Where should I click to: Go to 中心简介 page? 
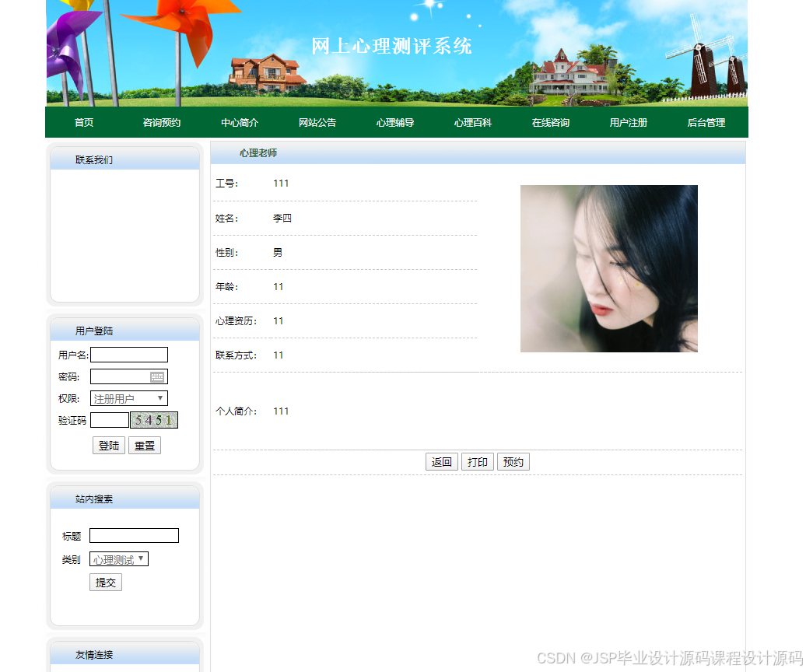pyautogui.click(x=240, y=122)
